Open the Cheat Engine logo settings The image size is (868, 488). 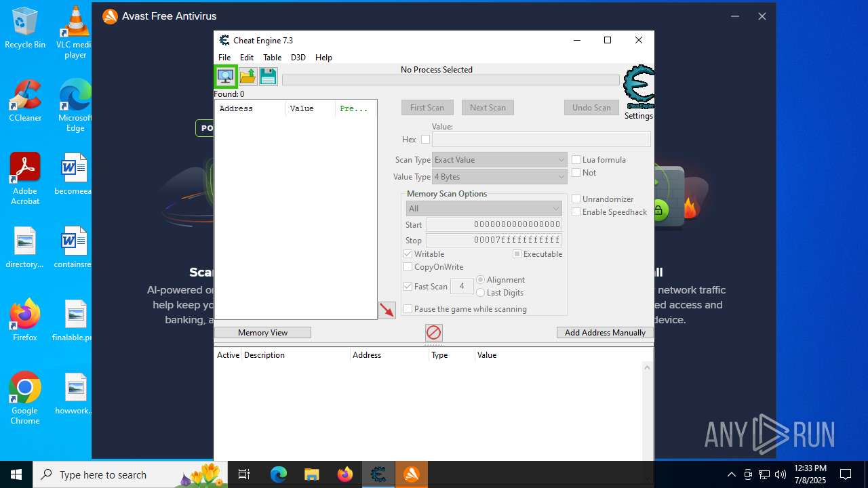pyautogui.click(x=639, y=87)
